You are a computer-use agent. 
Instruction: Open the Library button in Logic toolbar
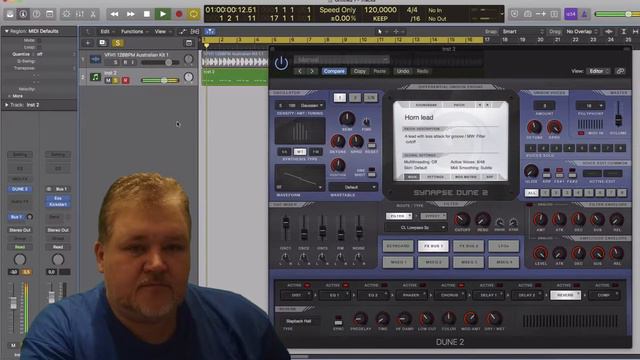10,14
